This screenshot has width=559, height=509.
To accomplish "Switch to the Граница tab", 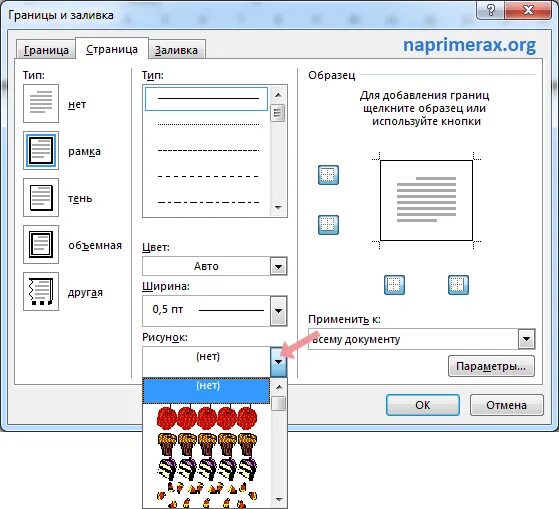I will (46, 50).
